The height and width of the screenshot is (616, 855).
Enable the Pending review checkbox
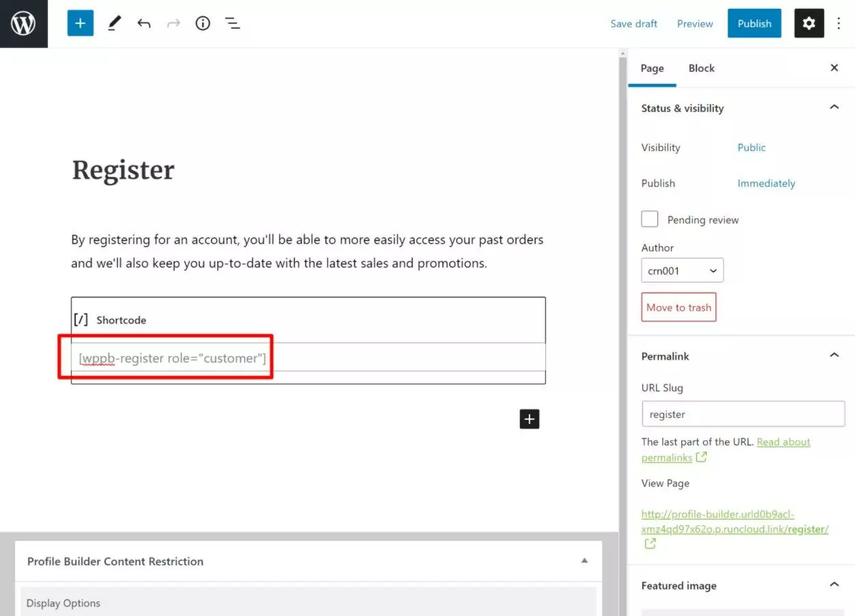[650, 219]
